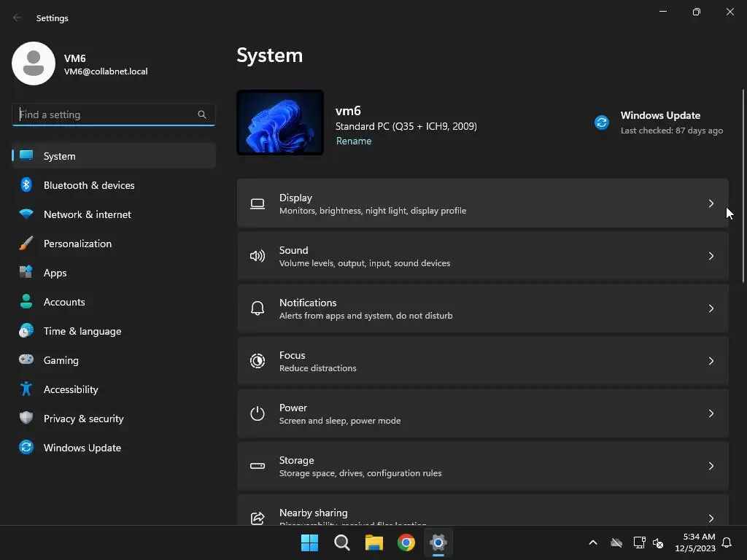Click the Accounts person icon
This screenshot has width=747, height=560.
point(26,301)
